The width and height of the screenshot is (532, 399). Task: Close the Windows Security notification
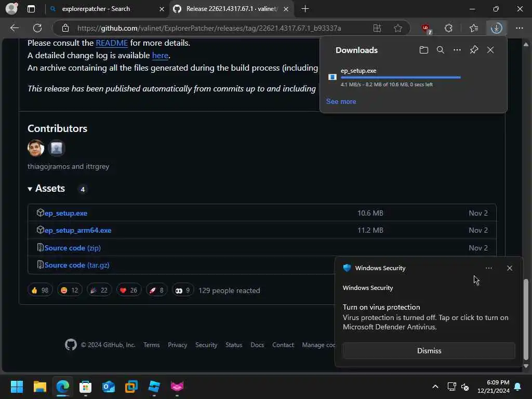[x=510, y=268]
